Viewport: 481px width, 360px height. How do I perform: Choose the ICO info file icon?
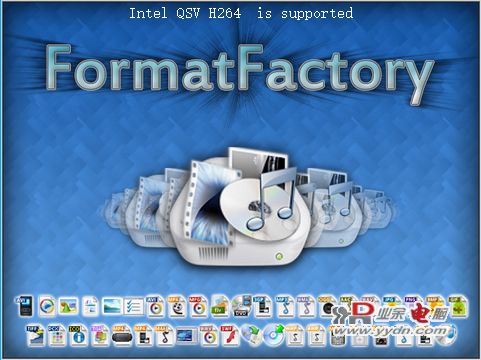79,335
